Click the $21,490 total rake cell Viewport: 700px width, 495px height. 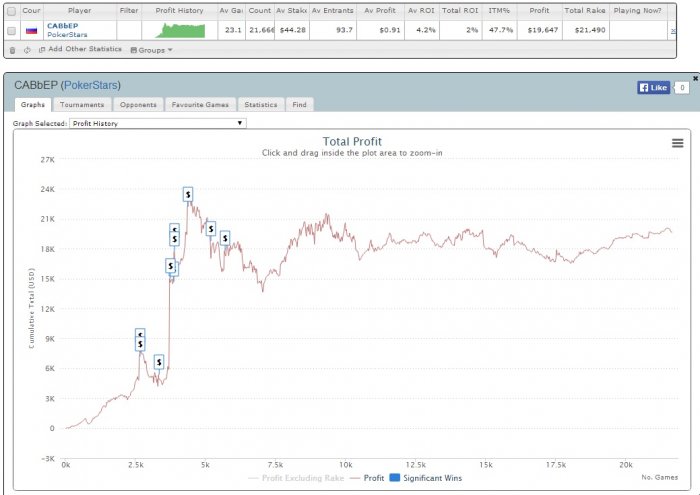point(585,30)
